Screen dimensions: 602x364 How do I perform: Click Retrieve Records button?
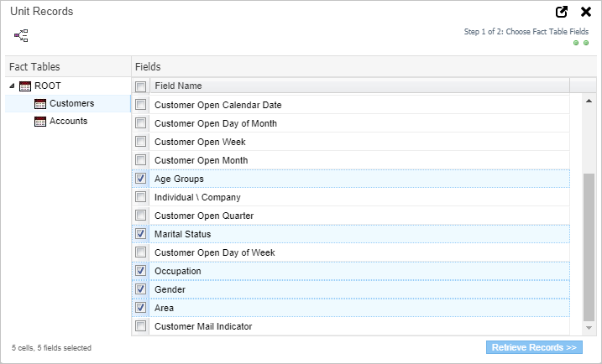533,347
